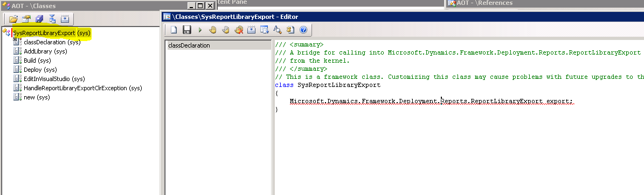Screen dimensions: 644x195
Task: Click 'This is a framework class' comment
Action: pyautogui.click(x=459, y=77)
